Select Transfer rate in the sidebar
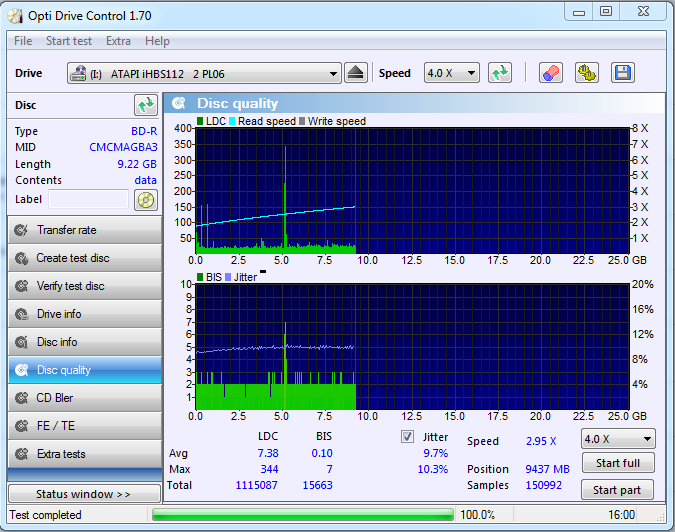Screen dimensions: 675x532 coord(85,230)
